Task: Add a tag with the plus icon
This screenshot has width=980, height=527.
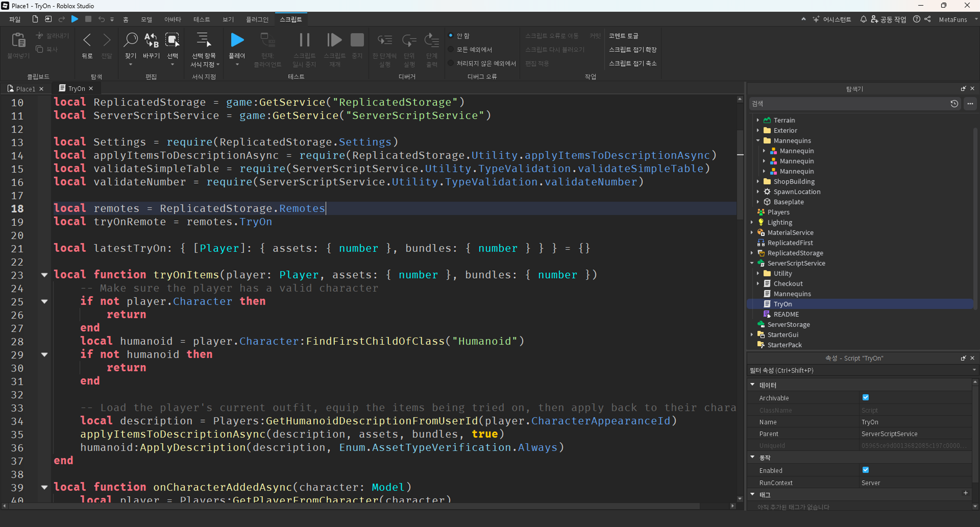Action: click(x=966, y=493)
